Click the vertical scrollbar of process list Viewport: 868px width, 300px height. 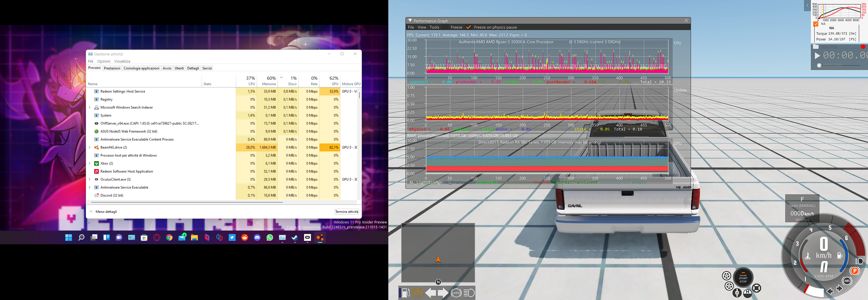click(x=359, y=95)
